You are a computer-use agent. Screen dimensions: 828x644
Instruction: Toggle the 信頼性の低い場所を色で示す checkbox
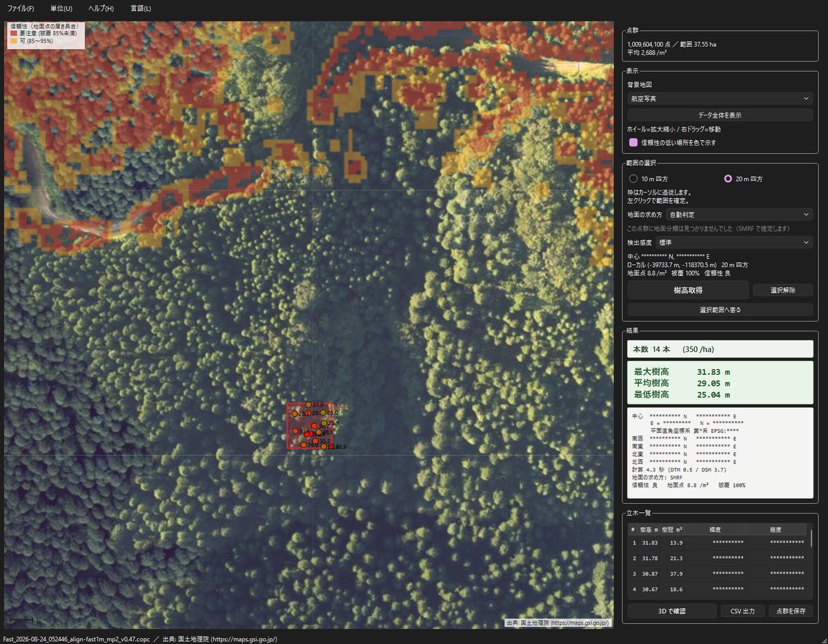(x=633, y=143)
